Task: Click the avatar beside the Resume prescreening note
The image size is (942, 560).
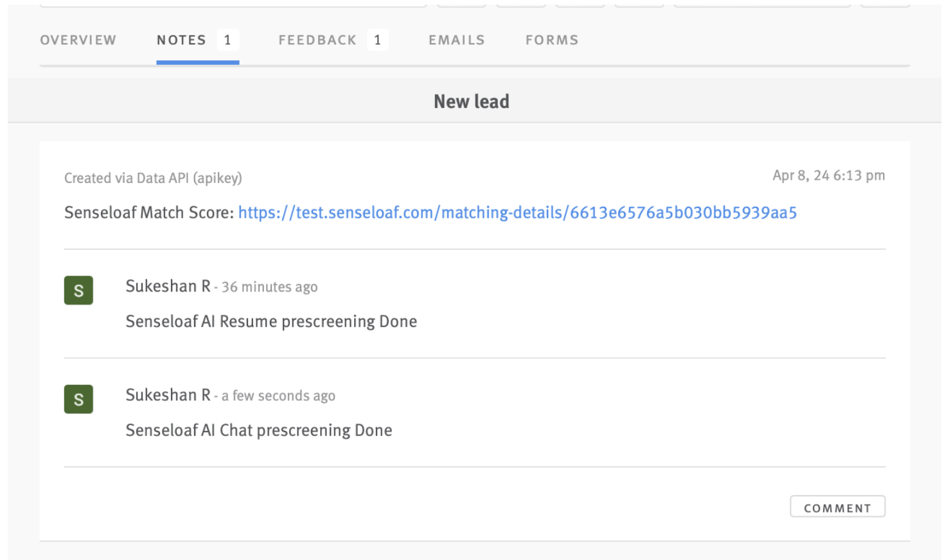Action: click(78, 290)
